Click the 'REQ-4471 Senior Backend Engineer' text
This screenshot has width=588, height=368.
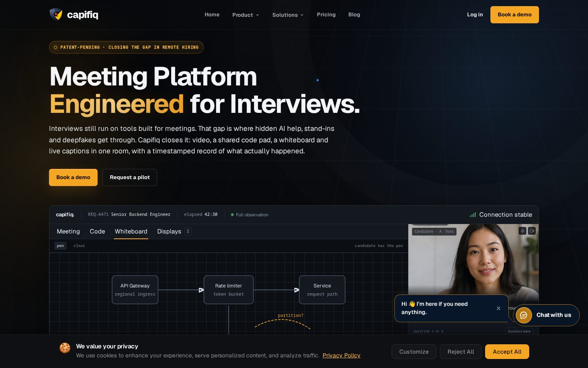point(129,214)
